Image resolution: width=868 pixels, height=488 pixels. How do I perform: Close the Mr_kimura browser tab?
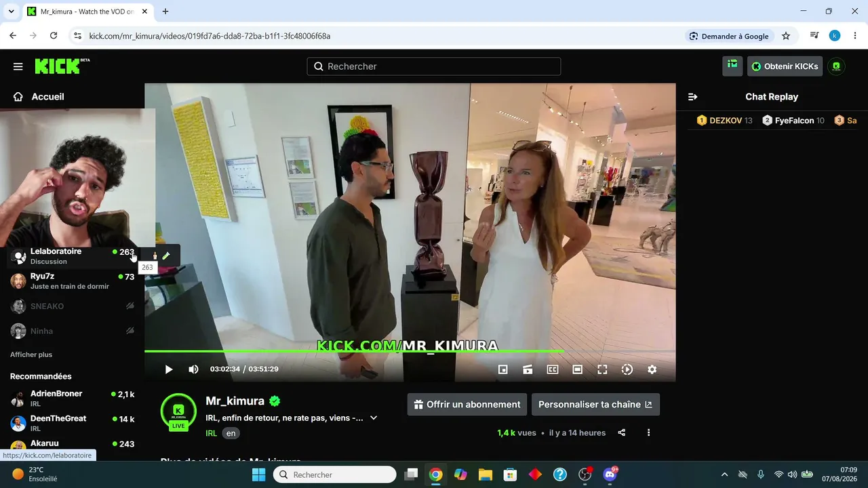[x=144, y=12]
